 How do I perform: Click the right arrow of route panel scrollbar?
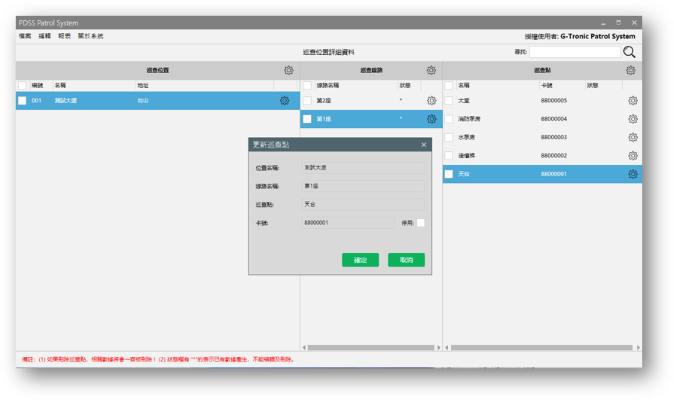pos(438,347)
